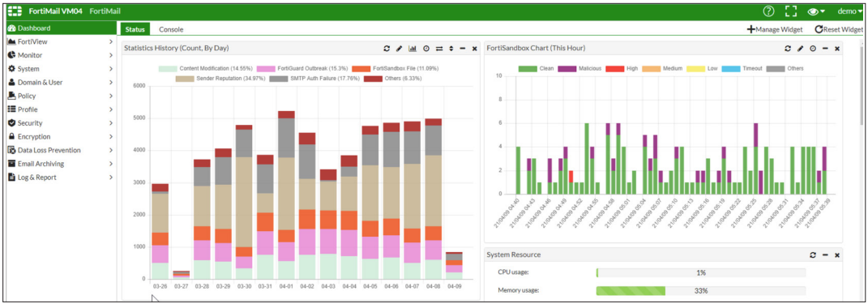
Task: Switch to the Console tab
Action: pyautogui.click(x=171, y=29)
